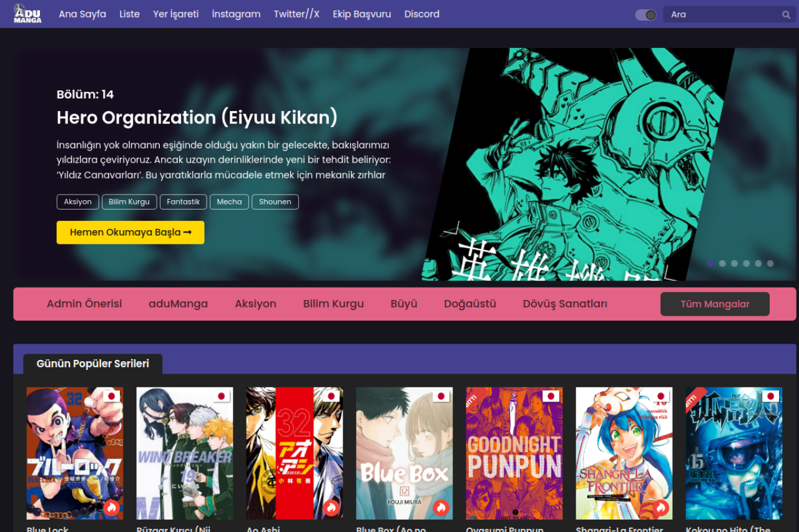Screen dimensions: 799x532
Task: Select the Günün Popüler Serileri tab
Action: pyautogui.click(x=92, y=364)
